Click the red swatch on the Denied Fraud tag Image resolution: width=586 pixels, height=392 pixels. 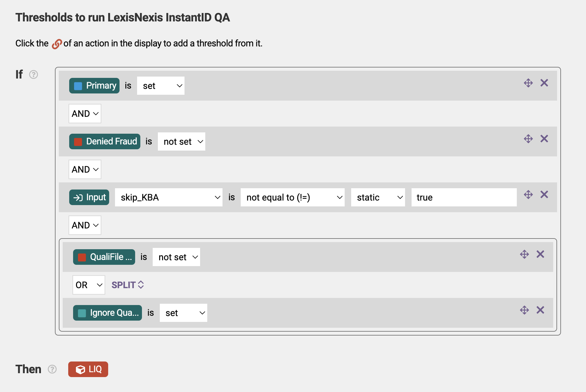pyautogui.click(x=78, y=142)
